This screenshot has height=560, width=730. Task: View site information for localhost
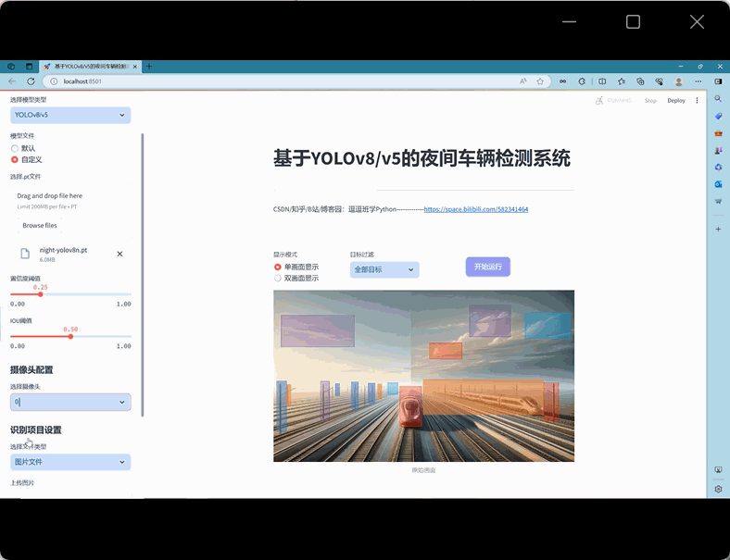click(x=54, y=81)
